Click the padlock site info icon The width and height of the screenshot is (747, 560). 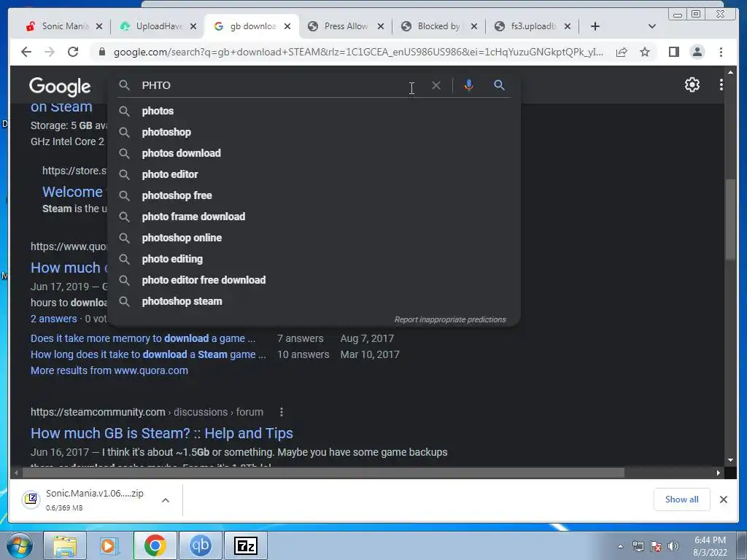tap(101, 52)
